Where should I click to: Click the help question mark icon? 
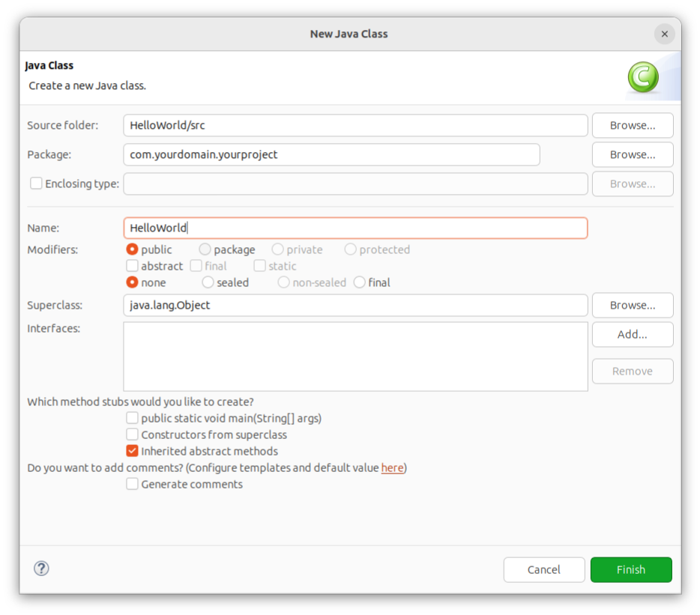tap(41, 569)
